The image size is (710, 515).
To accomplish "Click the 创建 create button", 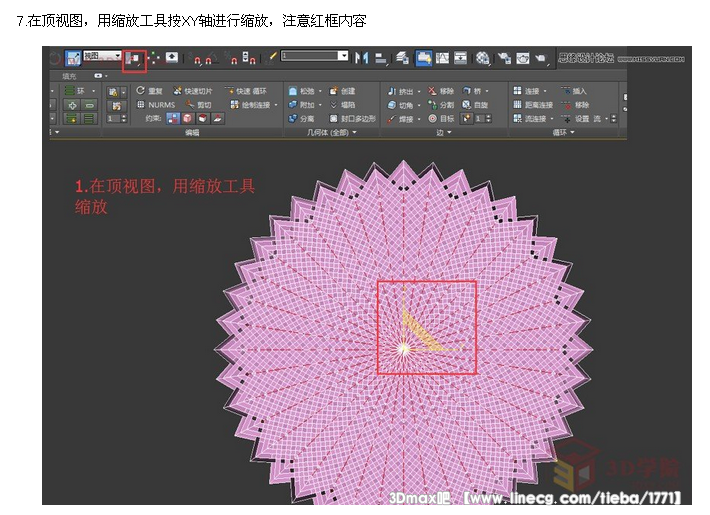I will 342,91.
